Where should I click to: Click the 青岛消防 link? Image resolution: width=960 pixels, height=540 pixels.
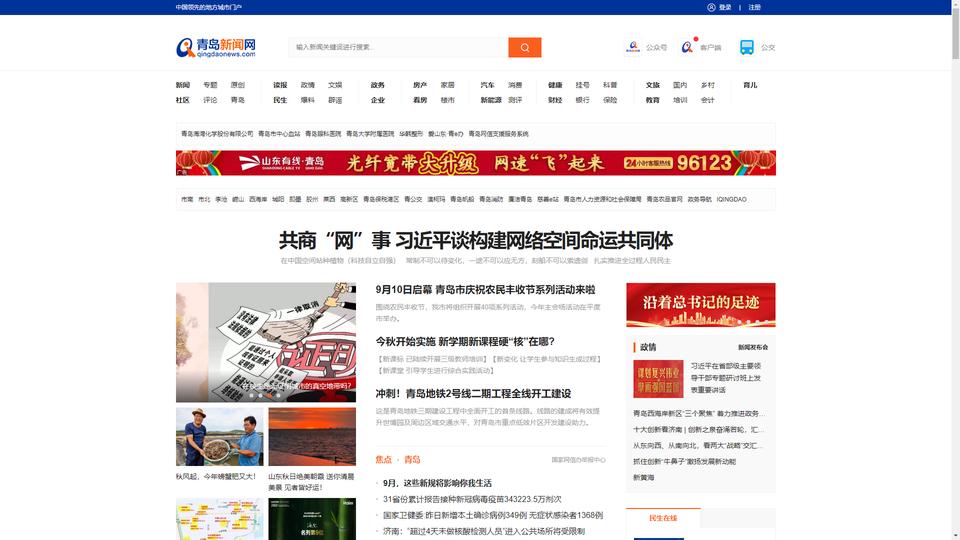pyautogui.click(x=491, y=199)
